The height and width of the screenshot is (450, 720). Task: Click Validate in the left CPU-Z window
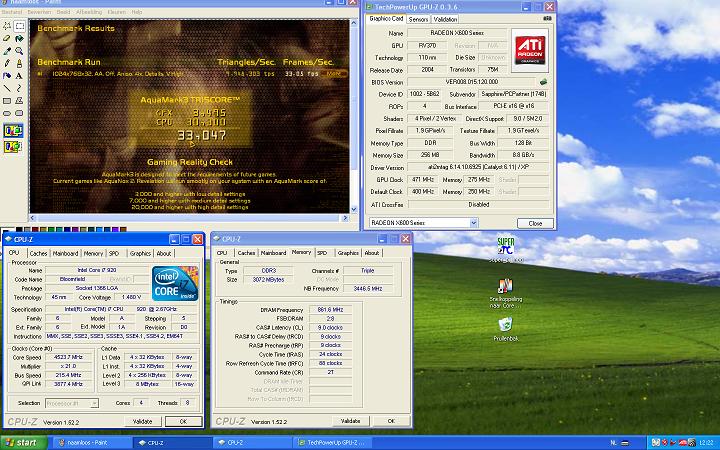[142, 422]
